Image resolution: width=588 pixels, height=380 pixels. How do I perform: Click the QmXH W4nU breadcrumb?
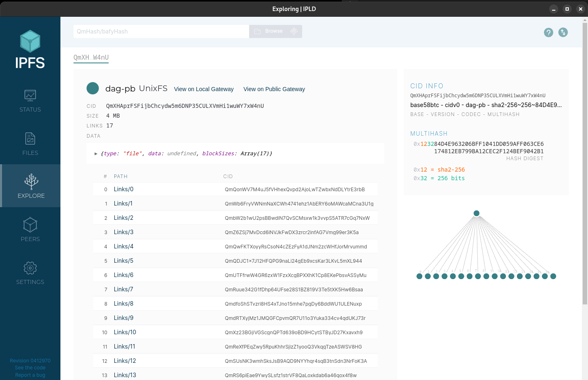click(x=91, y=58)
